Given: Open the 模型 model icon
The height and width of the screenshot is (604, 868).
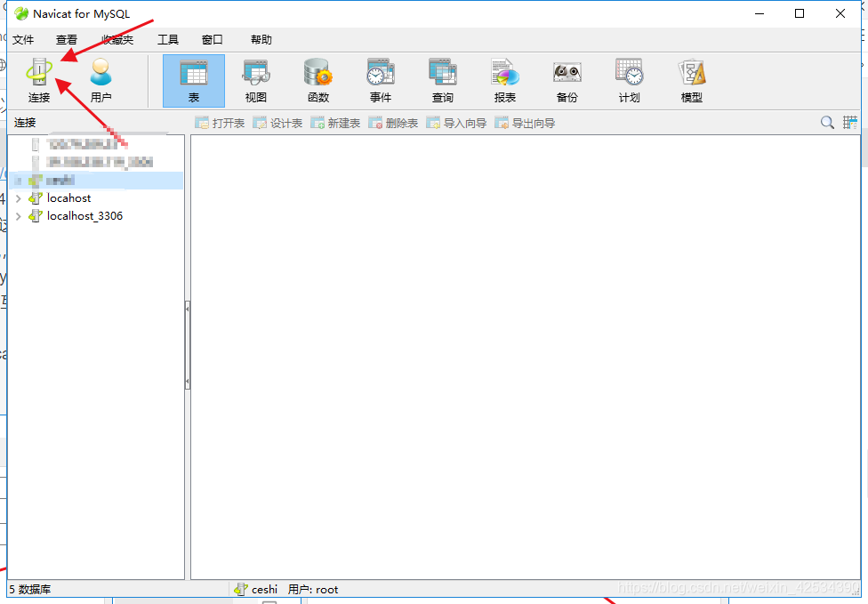Looking at the screenshot, I should 691,81.
